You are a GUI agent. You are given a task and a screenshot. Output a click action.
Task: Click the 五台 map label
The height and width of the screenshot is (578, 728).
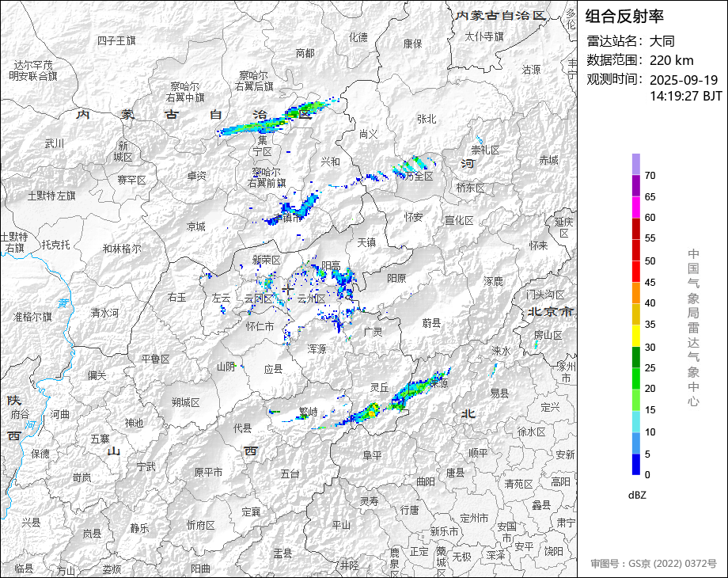pos(290,474)
